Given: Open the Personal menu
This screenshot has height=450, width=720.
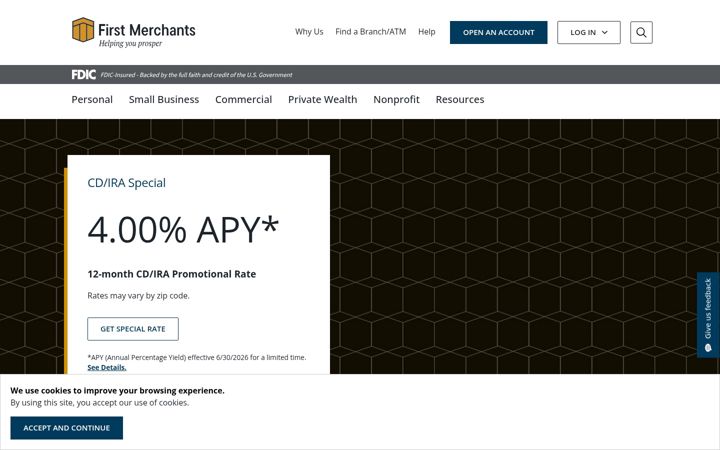Looking at the screenshot, I should tap(92, 100).
